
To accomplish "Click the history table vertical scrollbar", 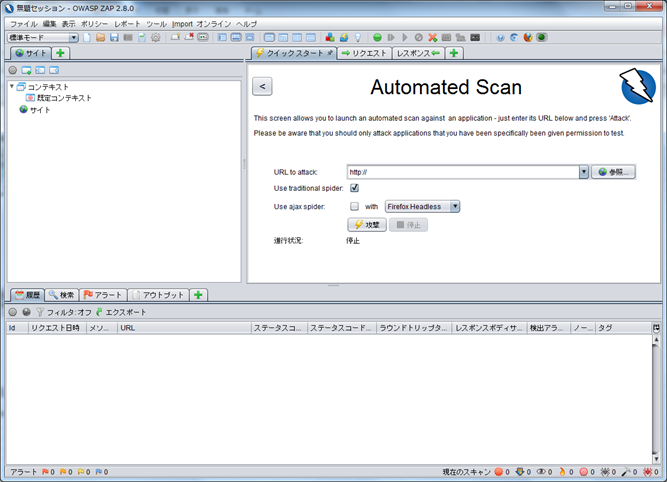I will (656, 399).
